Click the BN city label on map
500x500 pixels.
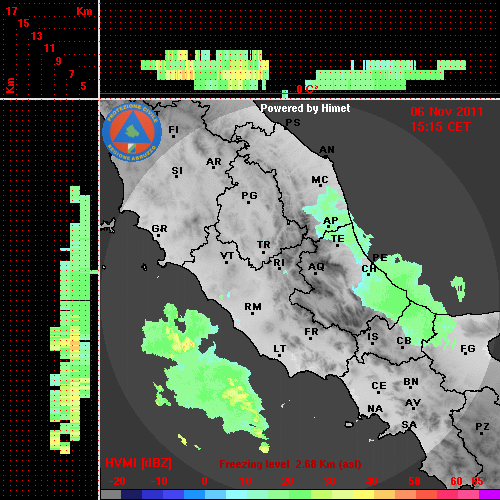click(411, 382)
